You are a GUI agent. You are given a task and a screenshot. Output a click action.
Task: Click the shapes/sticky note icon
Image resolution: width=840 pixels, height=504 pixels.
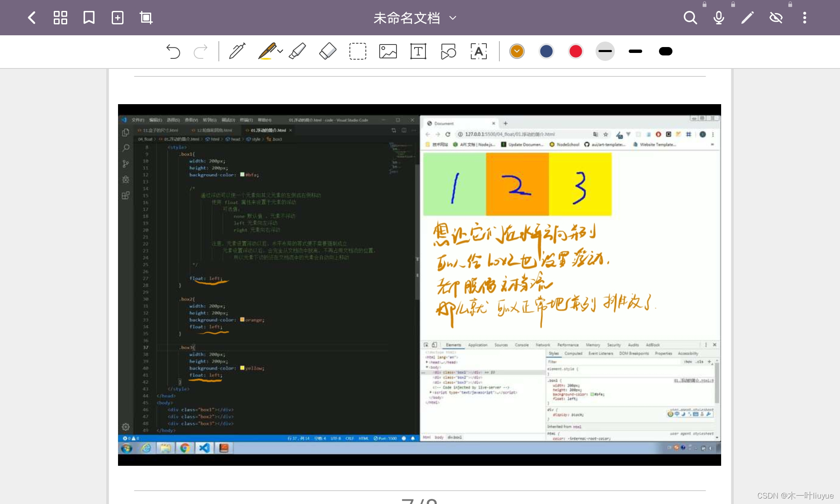click(448, 51)
